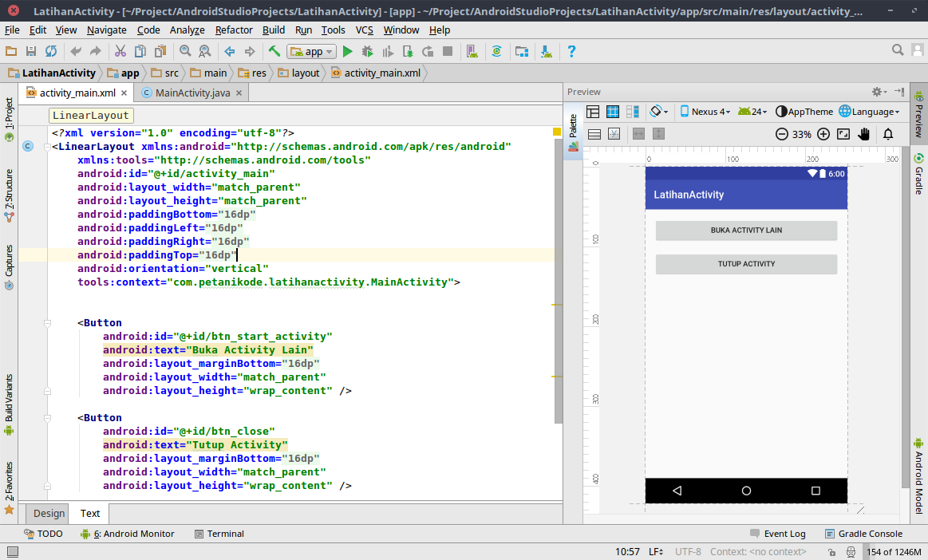Open the Nexus 4 device dropdown
The image size is (928, 560).
[x=704, y=112]
